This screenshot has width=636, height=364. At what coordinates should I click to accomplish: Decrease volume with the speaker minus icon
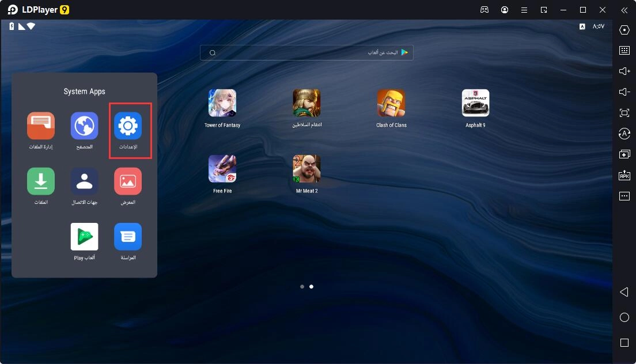[x=624, y=92]
